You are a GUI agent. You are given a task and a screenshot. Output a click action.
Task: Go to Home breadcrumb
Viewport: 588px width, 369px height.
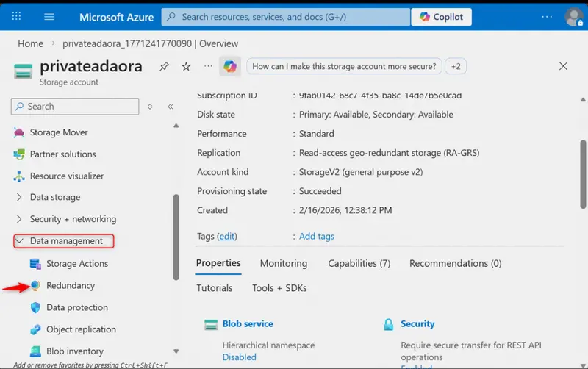[30, 43]
